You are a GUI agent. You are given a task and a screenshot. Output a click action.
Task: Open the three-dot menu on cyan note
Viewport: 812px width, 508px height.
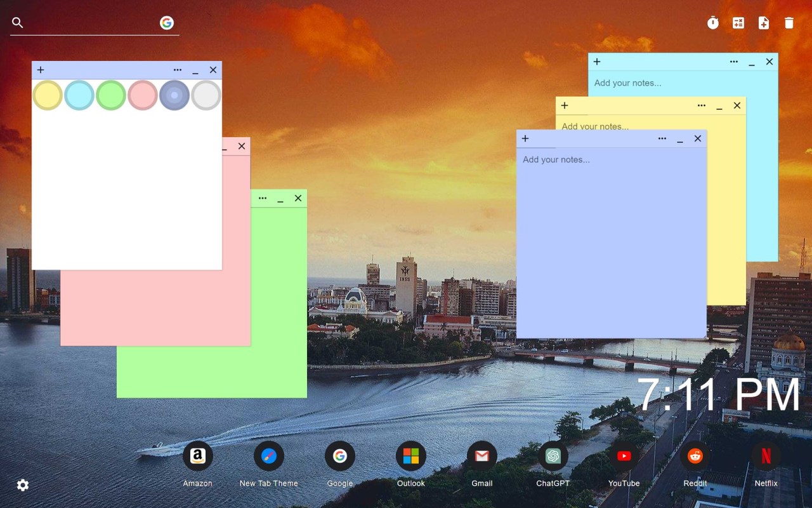734,62
